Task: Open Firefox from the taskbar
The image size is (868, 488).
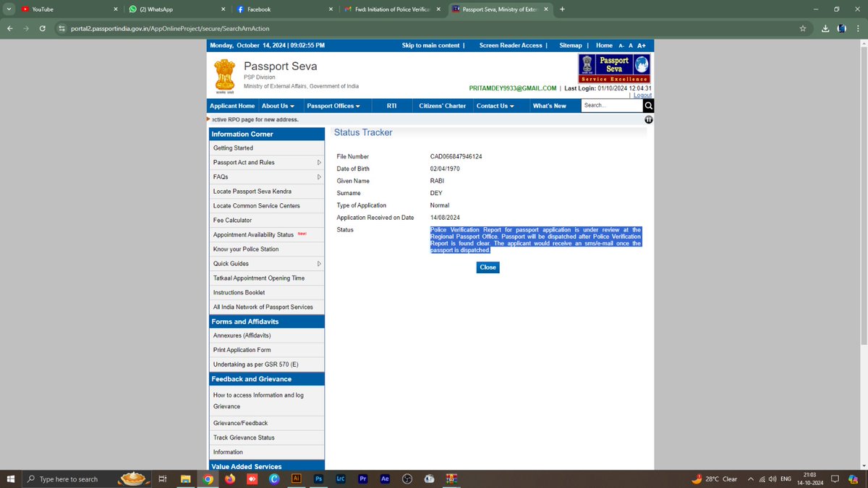Action: coord(230,479)
